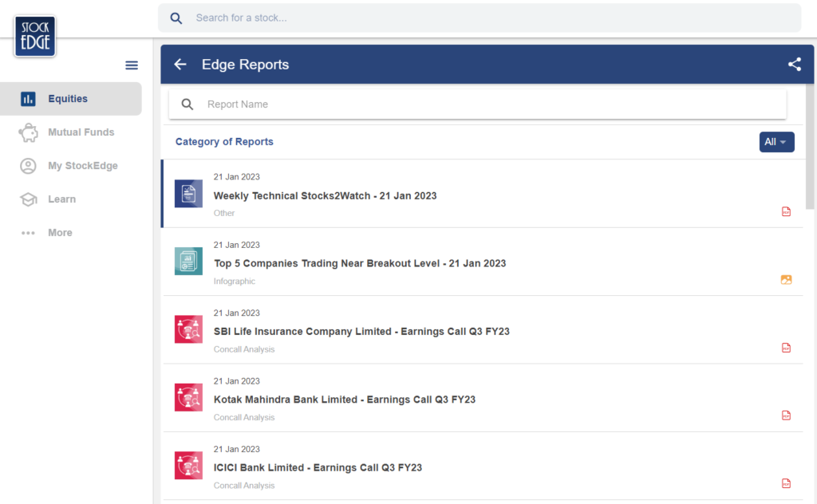817x504 pixels.
Task: Go to My StockEdge
Action: point(71,166)
